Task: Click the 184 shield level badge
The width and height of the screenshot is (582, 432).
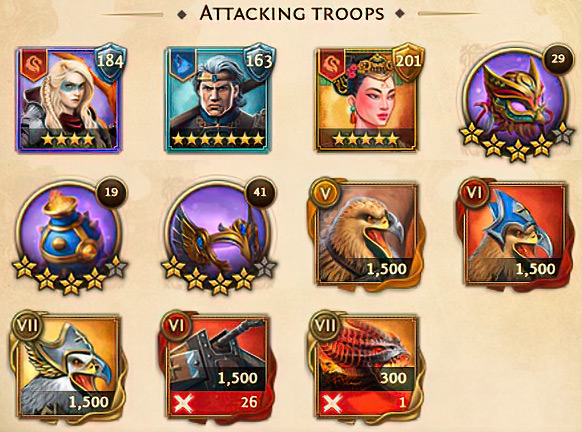Action: 109,62
